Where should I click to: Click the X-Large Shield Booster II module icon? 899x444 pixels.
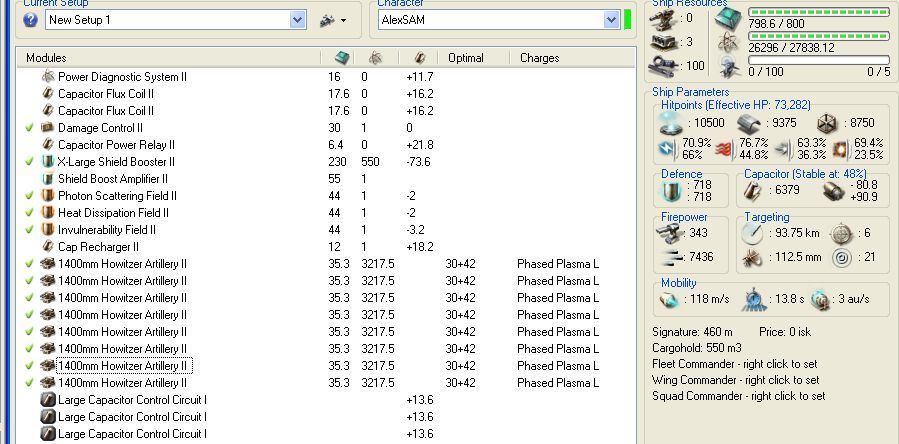click(x=48, y=162)
